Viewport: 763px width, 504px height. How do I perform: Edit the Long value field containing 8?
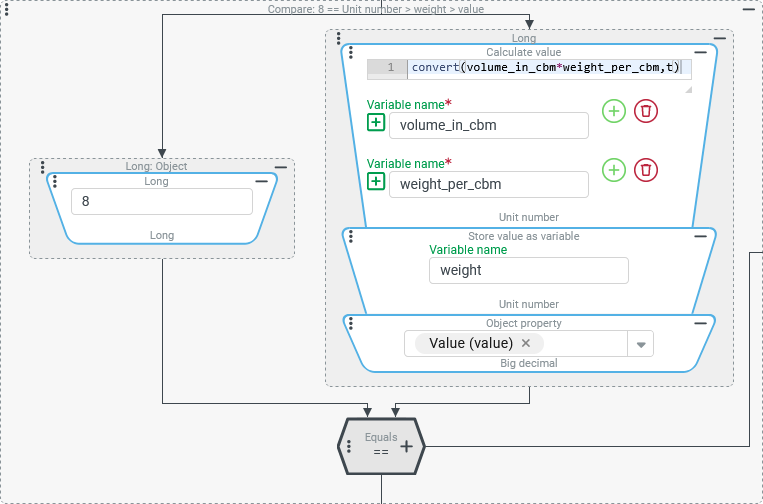pyautogui.click(x=162, y=201)
